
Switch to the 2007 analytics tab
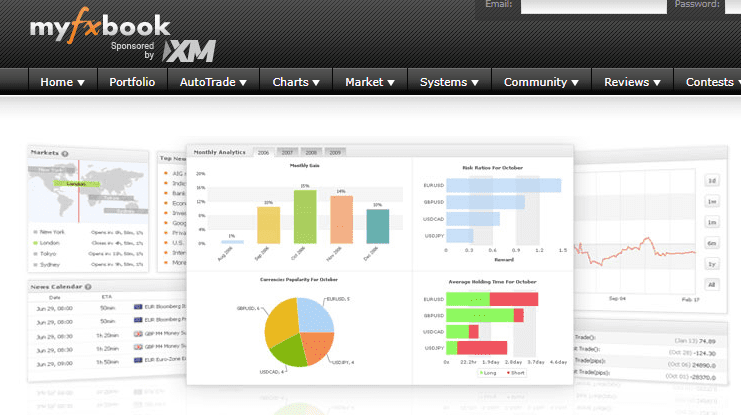(287, 152)
